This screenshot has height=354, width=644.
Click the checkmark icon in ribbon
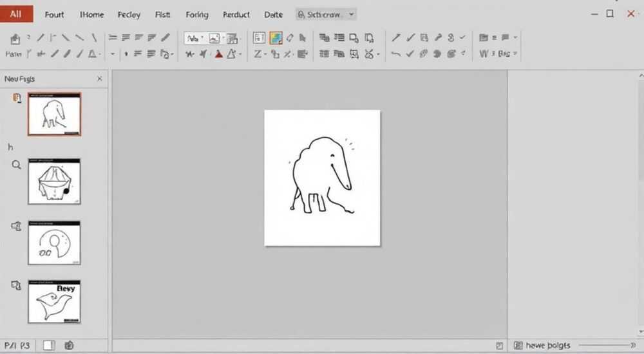point(410,54)
